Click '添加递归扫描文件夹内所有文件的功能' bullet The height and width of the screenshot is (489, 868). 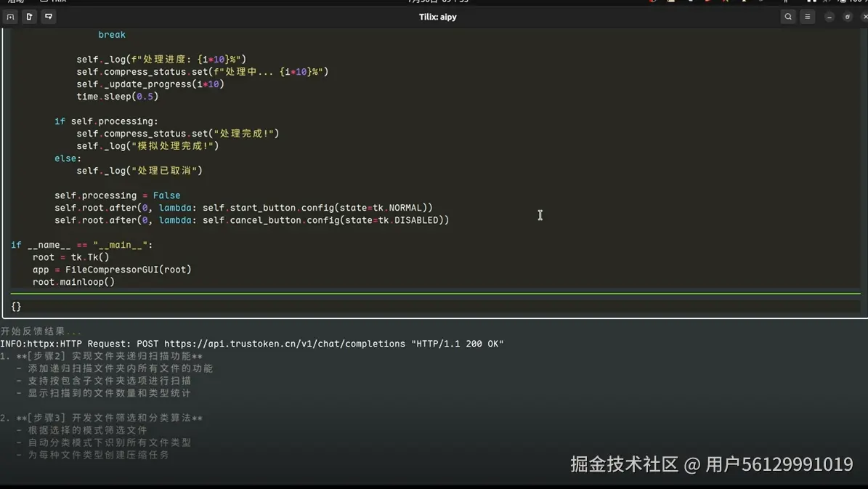pos(120,368)
